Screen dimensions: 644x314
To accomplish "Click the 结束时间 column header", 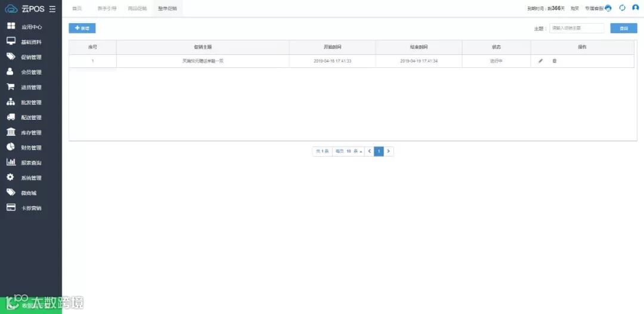I will (x=419, y=47).
